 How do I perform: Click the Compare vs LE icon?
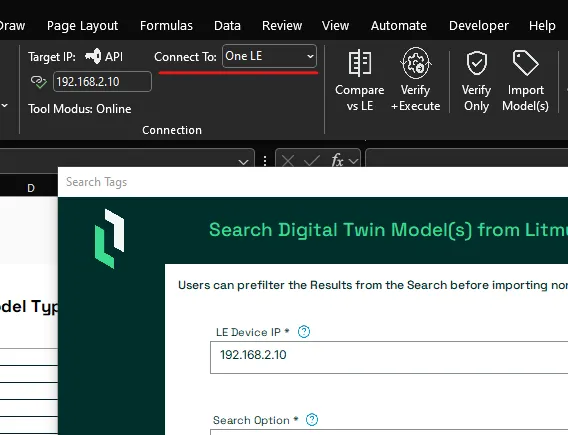tap(359, 63)
